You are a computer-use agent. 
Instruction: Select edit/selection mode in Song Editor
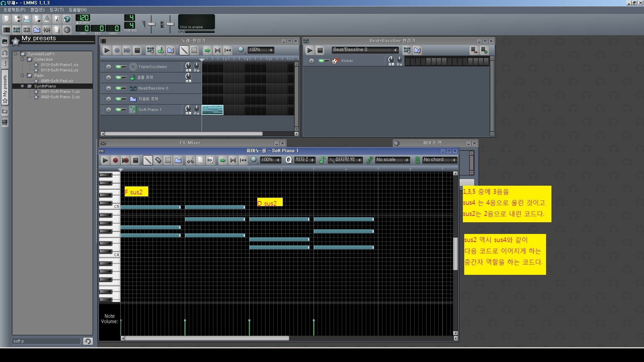point(194,50)
